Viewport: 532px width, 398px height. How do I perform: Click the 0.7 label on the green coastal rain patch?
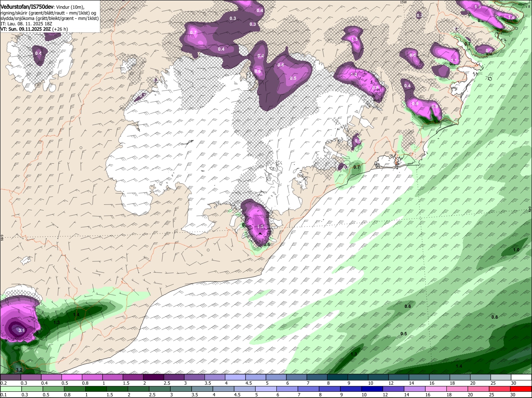pos(357,167)
